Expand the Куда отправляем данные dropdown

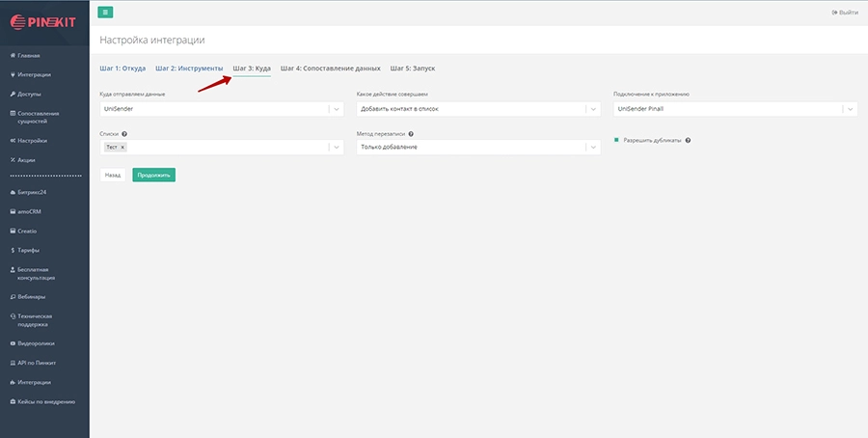coord(221,109)
